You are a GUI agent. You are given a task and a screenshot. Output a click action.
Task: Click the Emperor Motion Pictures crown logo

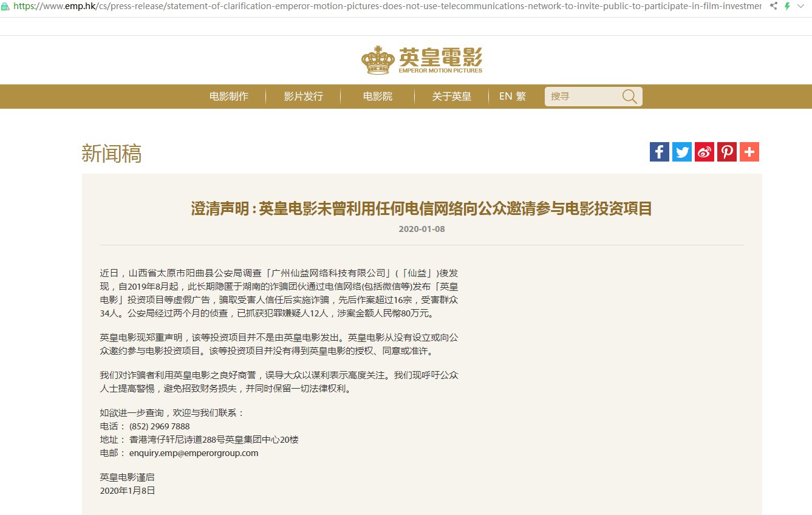[421, 60]
